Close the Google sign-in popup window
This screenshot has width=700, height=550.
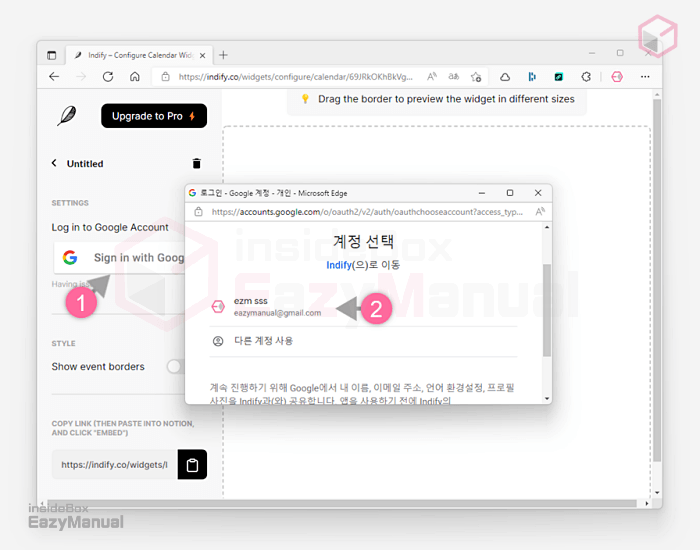(x=538, y=193)
